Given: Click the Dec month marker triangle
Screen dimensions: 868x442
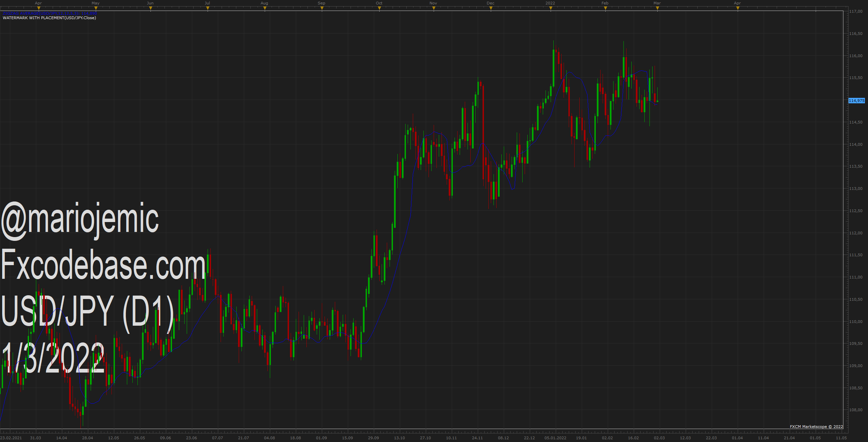Looking at the screenshot, I should [x=491, y=8].
